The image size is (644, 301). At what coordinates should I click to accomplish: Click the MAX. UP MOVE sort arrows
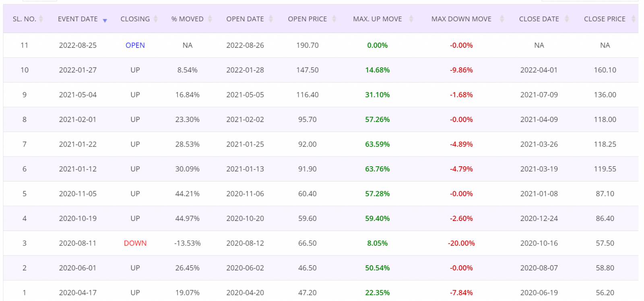[x=411, y=19]
